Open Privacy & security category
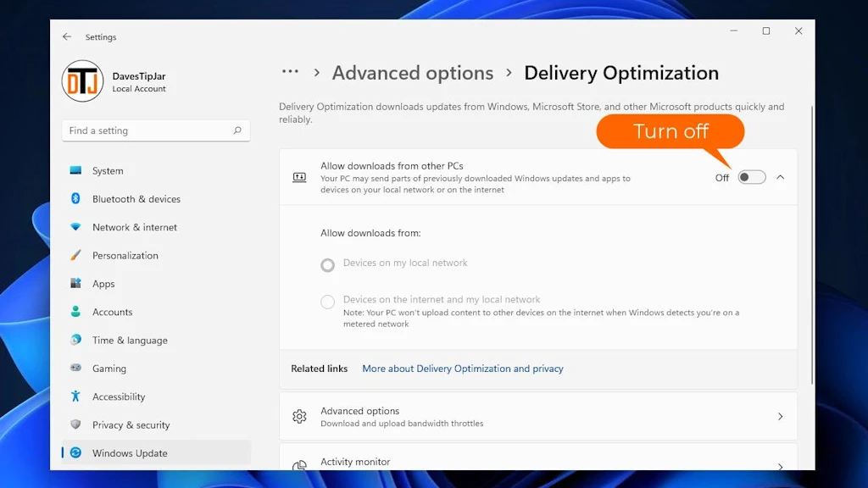Image resolution: width=868 pixels, height=488 pixels. pyautogui.click(x=131, y=424)
